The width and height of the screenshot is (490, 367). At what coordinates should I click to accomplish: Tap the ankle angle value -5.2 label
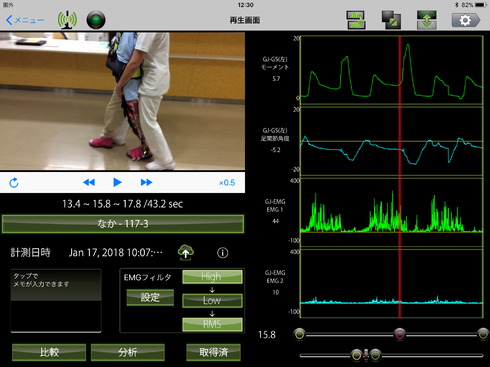click(x=275, y=150)
